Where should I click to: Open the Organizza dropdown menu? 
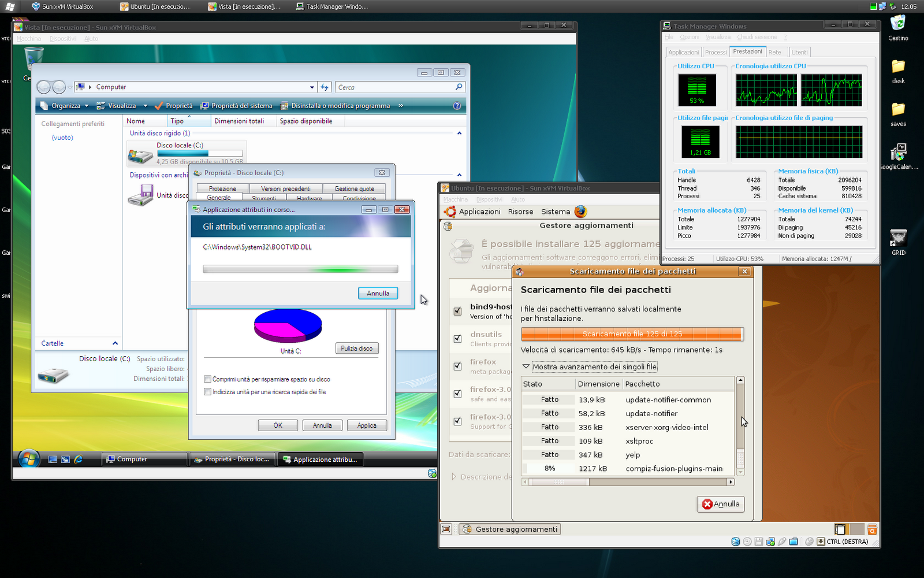[x=65, y=106]
